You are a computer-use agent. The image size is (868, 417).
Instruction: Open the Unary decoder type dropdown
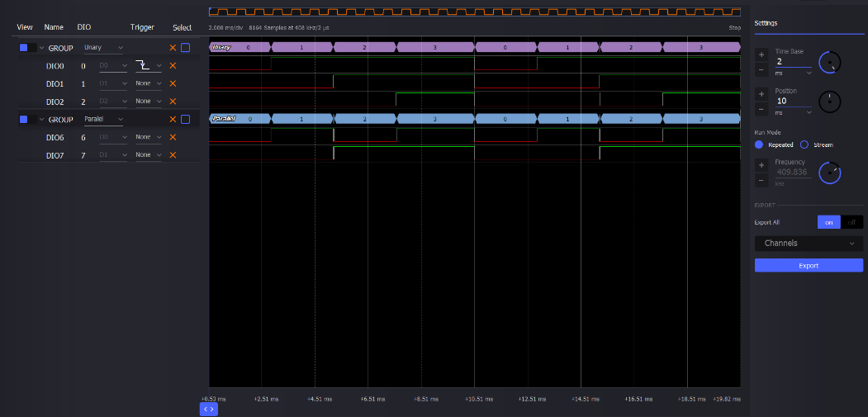[103, 48]
